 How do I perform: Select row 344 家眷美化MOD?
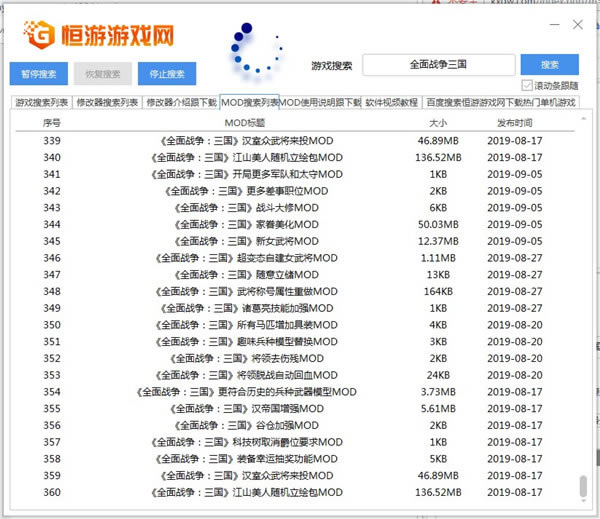295,225
